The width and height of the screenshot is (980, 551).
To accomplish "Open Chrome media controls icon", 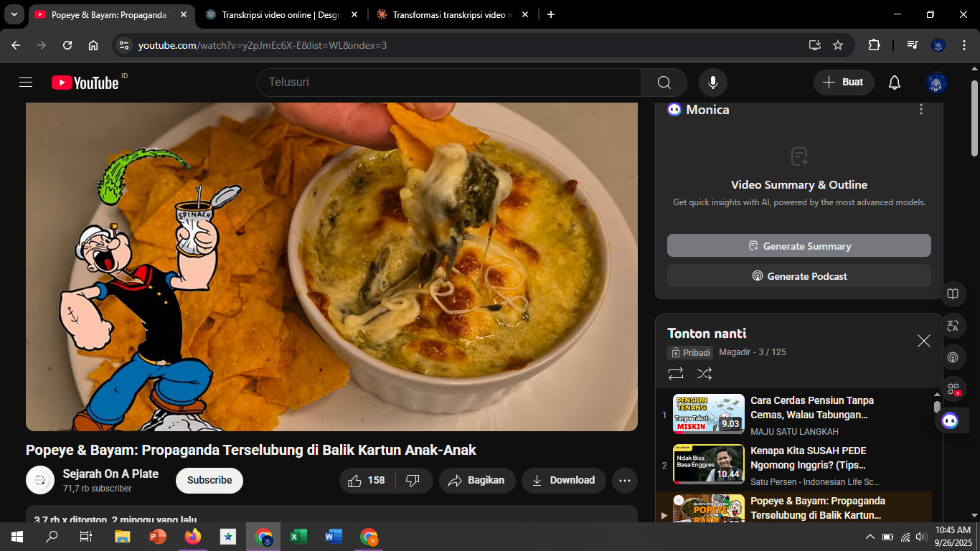I will pyautogui.click(x=912, y=45).
